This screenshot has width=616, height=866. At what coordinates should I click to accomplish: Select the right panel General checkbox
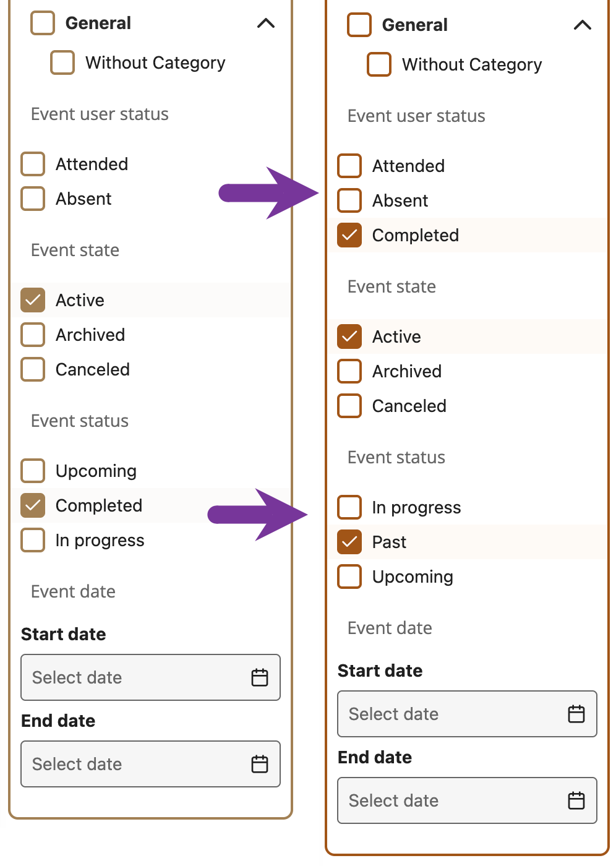pyautogui.click(x=359, y=25)
